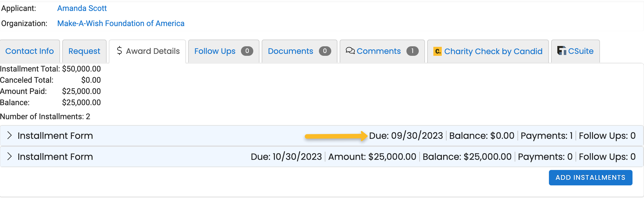The image size is (644, 198).
Task: Expand the second Installment Form chevron
Action: [x=10, y=156]
